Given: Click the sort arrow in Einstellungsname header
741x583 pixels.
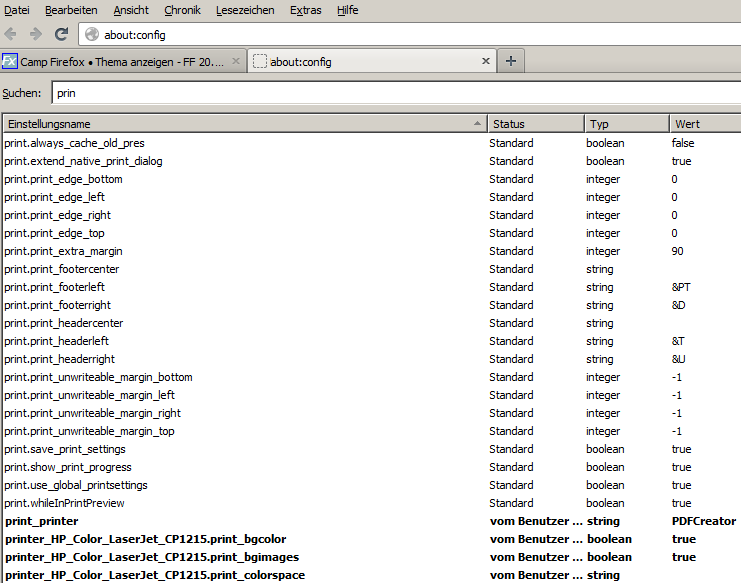Looking at the screenshot, I should 477,123.
